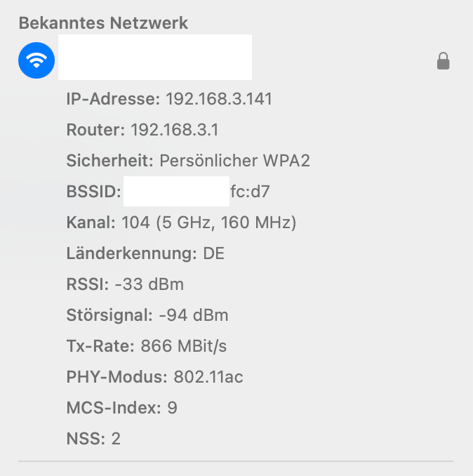Click the Länderkennung DE entry
This screenshot has width=473, height=476.
click(145, 253)
